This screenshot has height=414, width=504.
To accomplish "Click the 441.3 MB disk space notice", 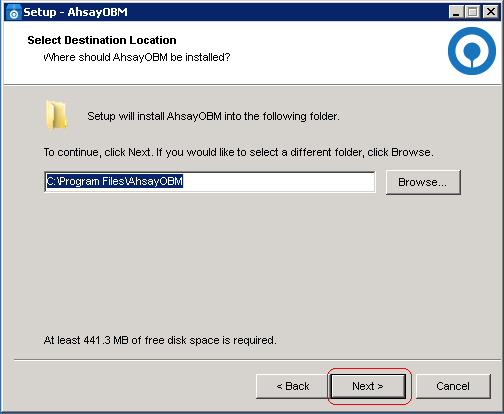I will (160, 340).
